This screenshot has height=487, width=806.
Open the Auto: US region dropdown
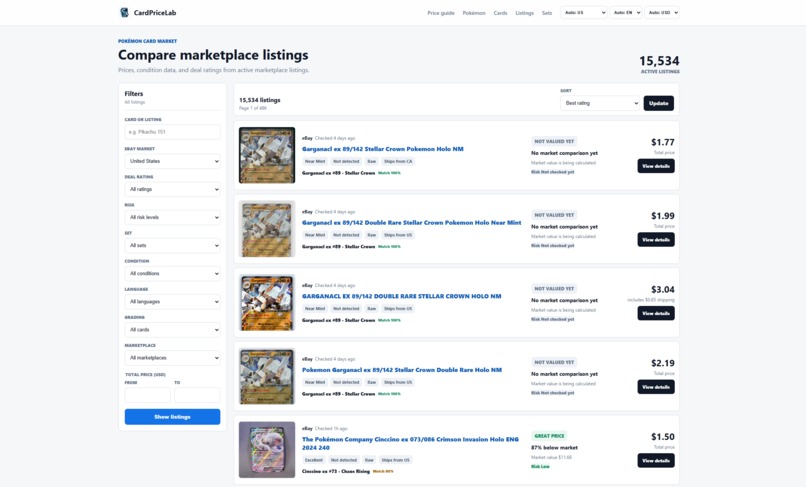click(x=584, y=12)
